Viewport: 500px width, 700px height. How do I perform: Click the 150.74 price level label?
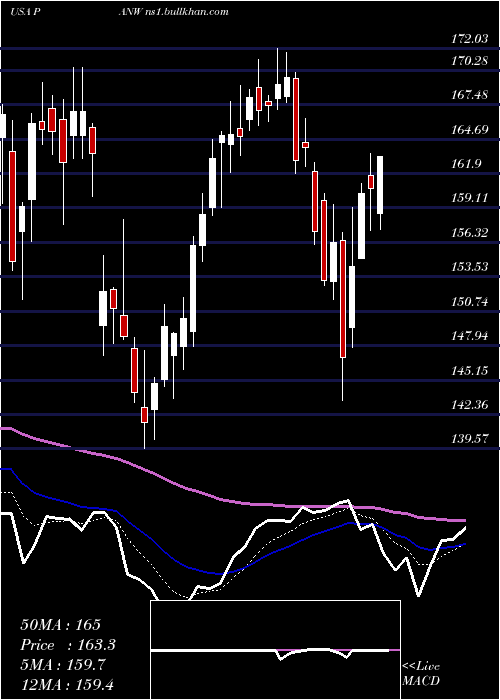470,302
